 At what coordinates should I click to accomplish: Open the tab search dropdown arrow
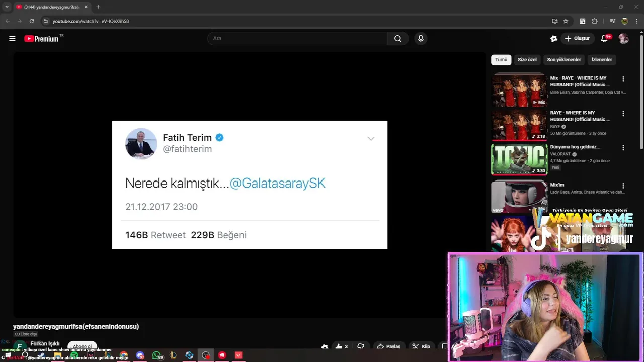[7, 7]
